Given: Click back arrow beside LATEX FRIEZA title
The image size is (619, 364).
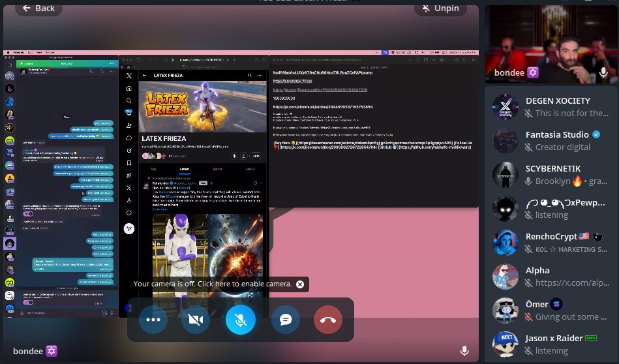Looking at the screenshot, I should (145, 75).
